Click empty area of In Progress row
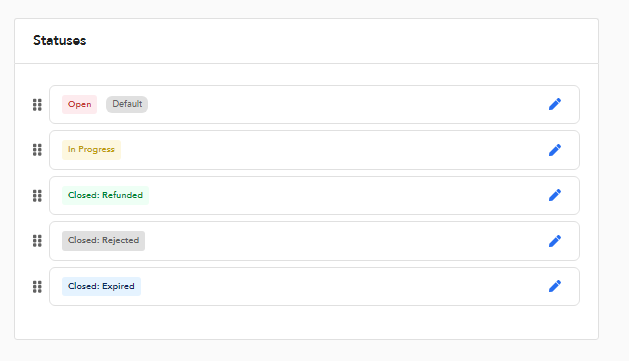Viewport: 629px width, 361px height. point(333,150)
